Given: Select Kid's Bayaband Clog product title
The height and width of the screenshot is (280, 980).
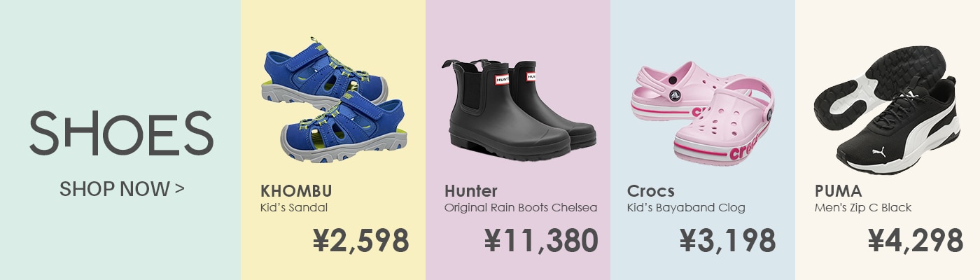Looking at the screenshot, I should (687, 208).
